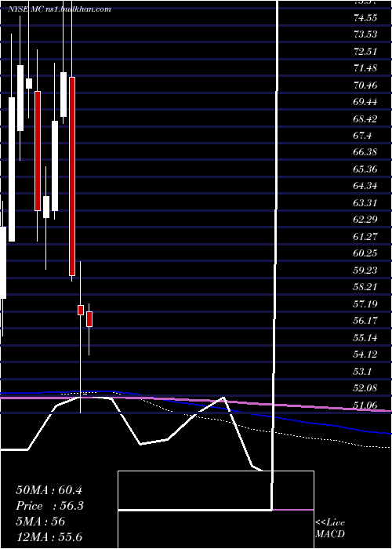Click the 58.21 price axis label
This screenshot has width=392, height=549.
(x=365, y=287)
